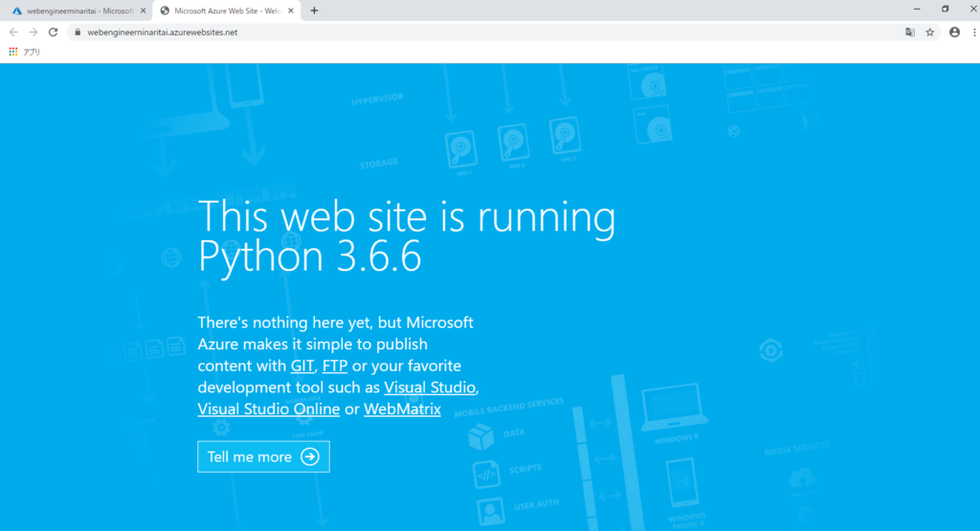The image size is (980, 531).
Task: Close the webengineerninaritai tab
Action: coord(144,11)
